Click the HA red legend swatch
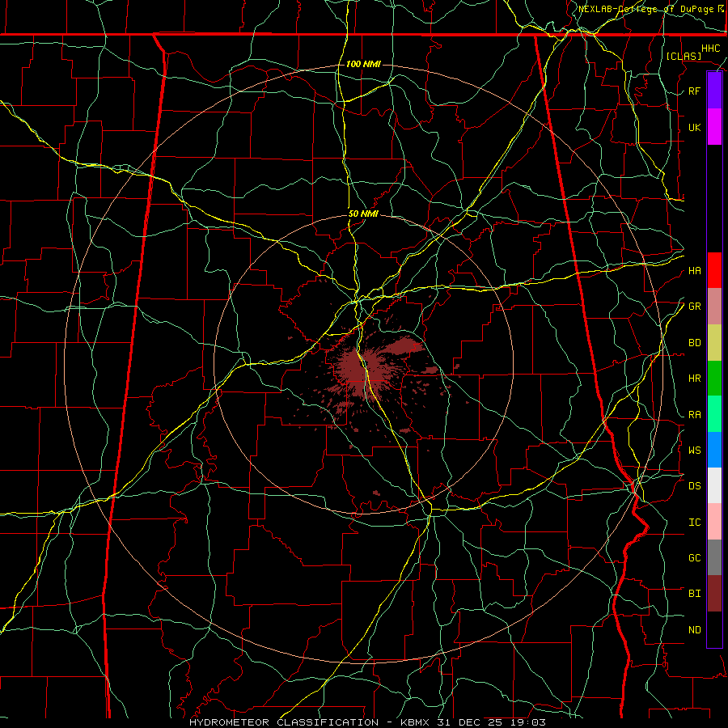Image resolution: width=728 pixels, height=728 pixels. 714,270
